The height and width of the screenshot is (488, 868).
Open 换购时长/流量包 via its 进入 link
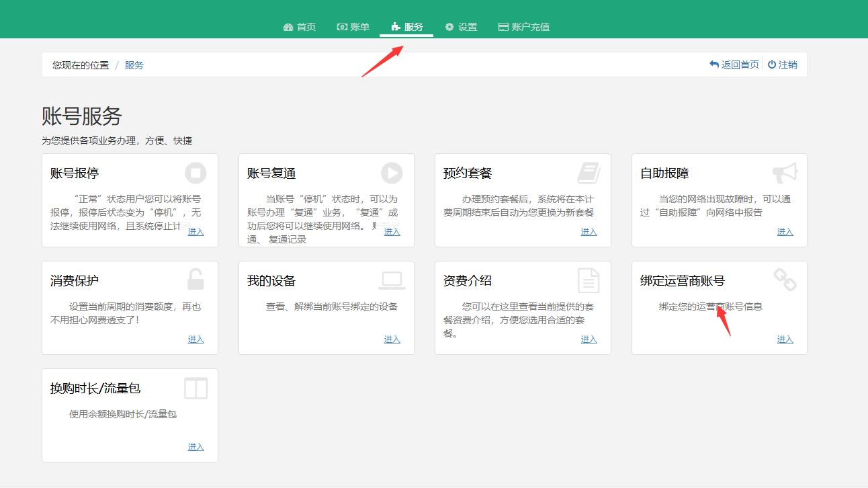click(196, 447)
